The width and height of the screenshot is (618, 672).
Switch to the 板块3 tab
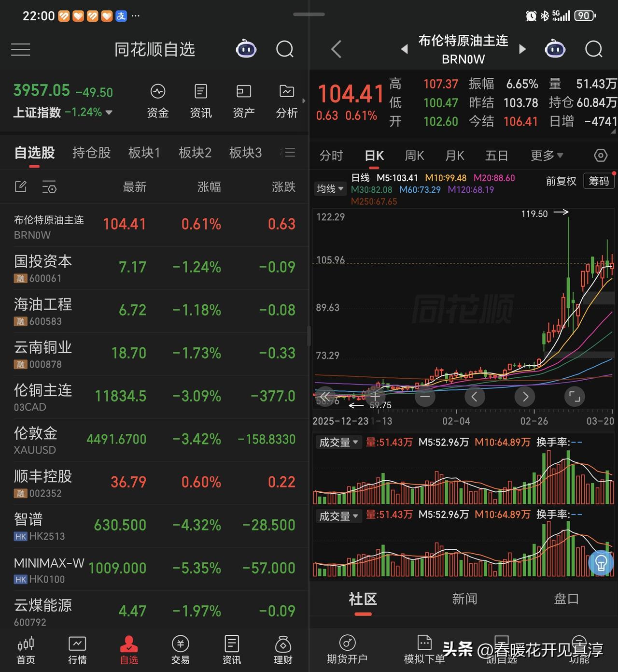click(x=245, y=153)
